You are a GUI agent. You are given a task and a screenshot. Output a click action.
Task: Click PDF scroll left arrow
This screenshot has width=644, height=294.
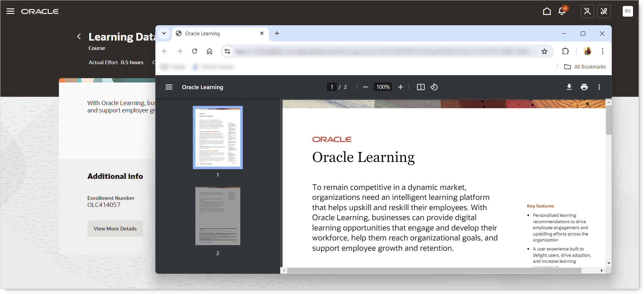pyautogui.click(x=284, y=271)
